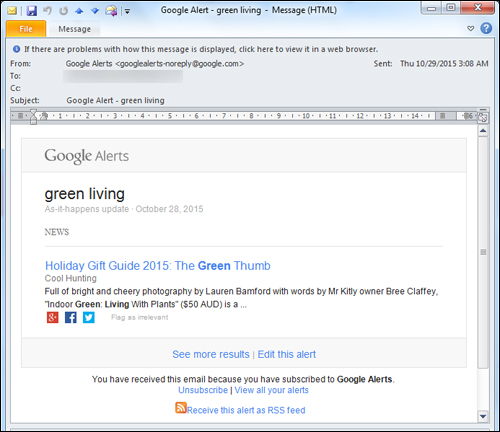Close the message window

click(478, 8)
